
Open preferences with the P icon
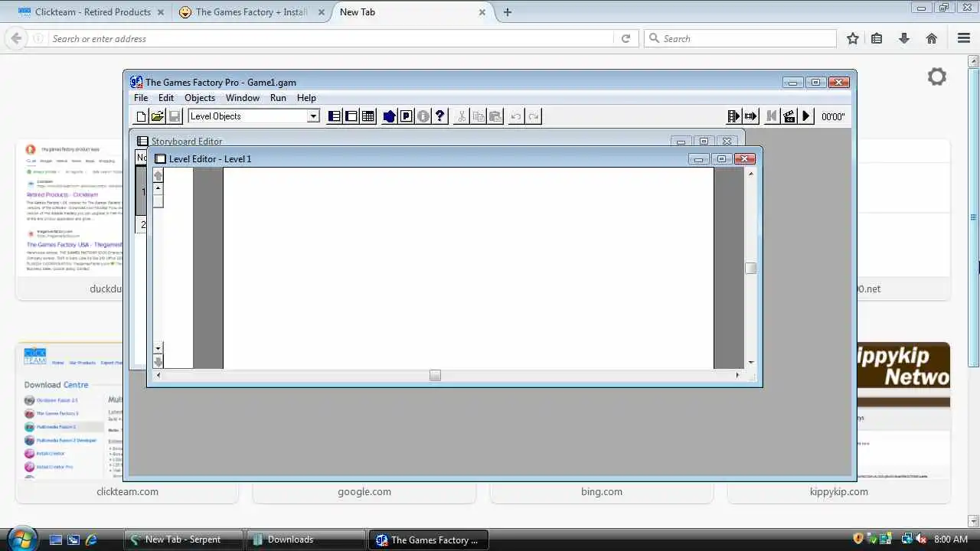point(407,116)
